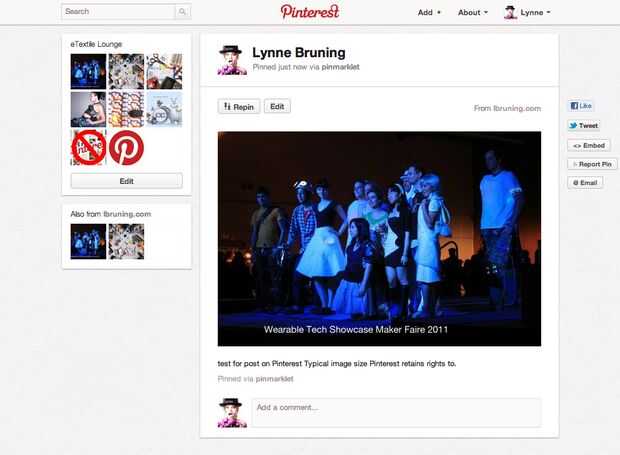Click the pin description text
The height and width of the screenshot is (455, 620).
click(336, 364)
